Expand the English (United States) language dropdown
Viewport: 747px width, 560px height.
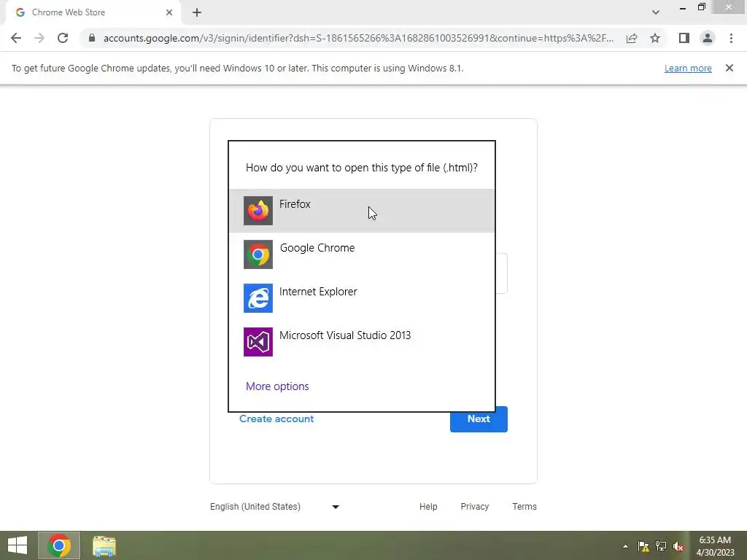click(x=275, y=507)
